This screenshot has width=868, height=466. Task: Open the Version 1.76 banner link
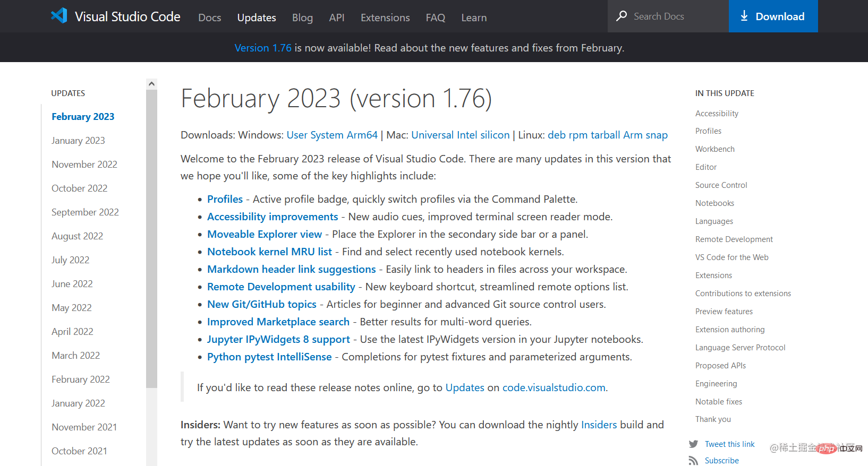[x=263, y=48]
